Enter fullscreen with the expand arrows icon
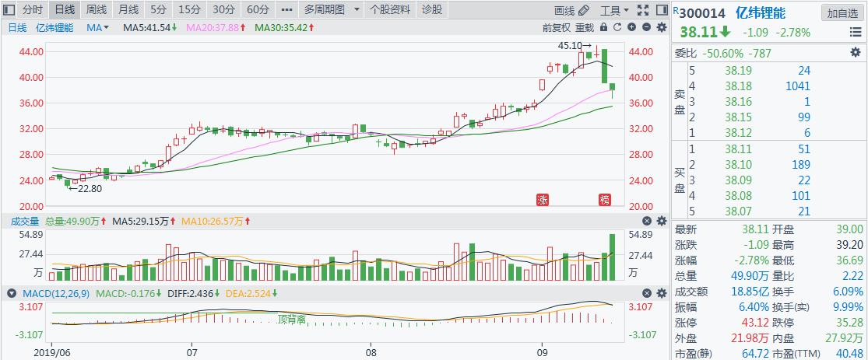The image size is (868, 360). click(643, 10)
